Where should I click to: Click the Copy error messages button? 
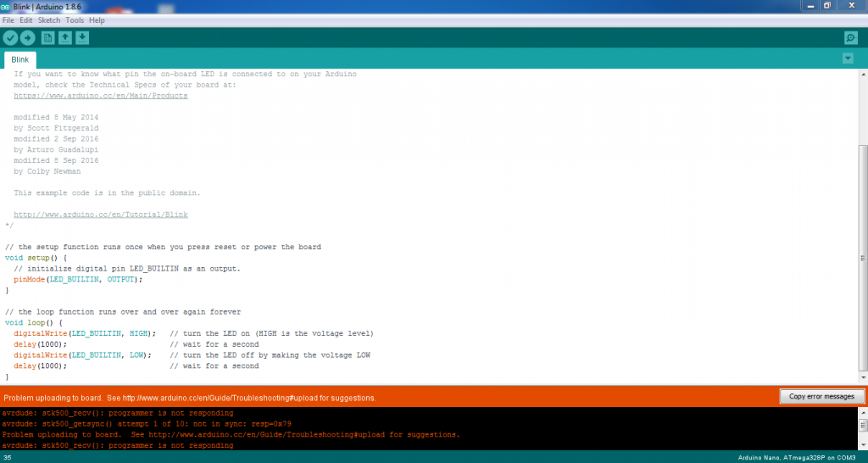coord(821,397)
